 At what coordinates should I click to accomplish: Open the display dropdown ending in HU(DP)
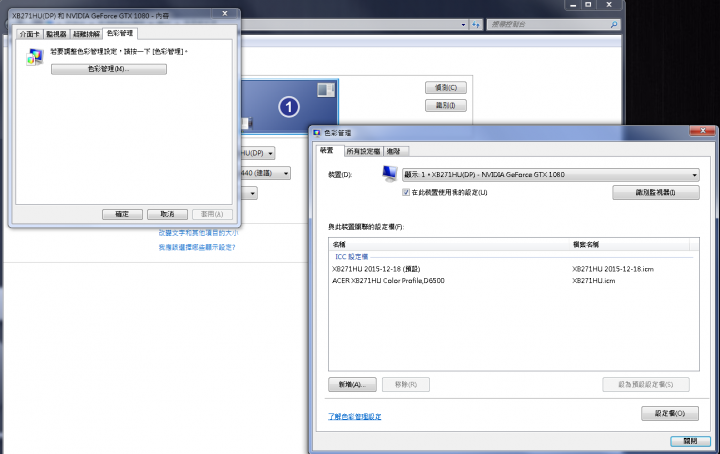(x=258, y=153)
